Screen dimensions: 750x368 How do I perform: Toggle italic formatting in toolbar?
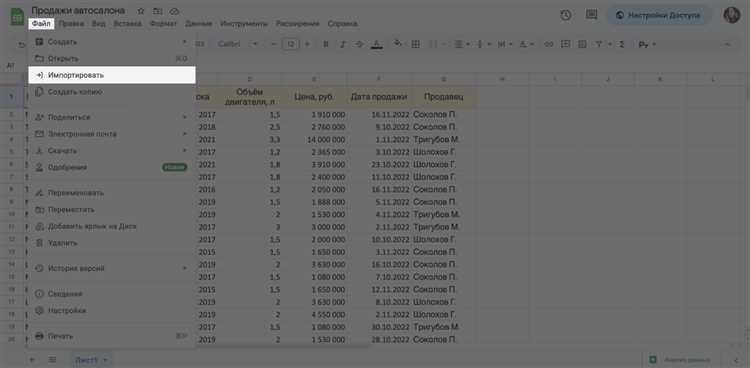point(342,44)
